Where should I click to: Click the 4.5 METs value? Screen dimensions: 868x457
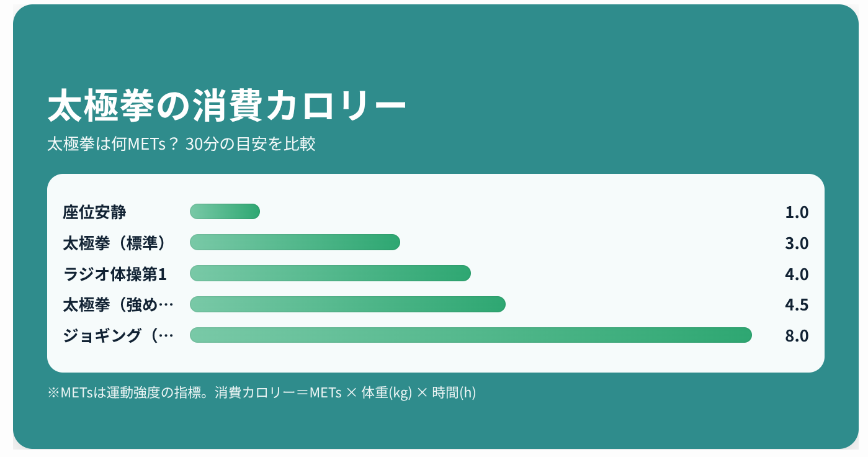(x=797, y=305)
